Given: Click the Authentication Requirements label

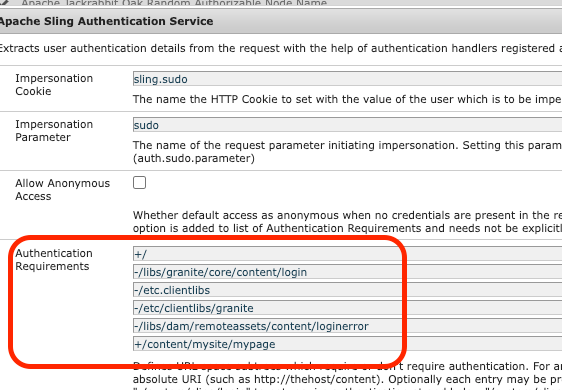Looking at the screenshot, I should [54, 260].
